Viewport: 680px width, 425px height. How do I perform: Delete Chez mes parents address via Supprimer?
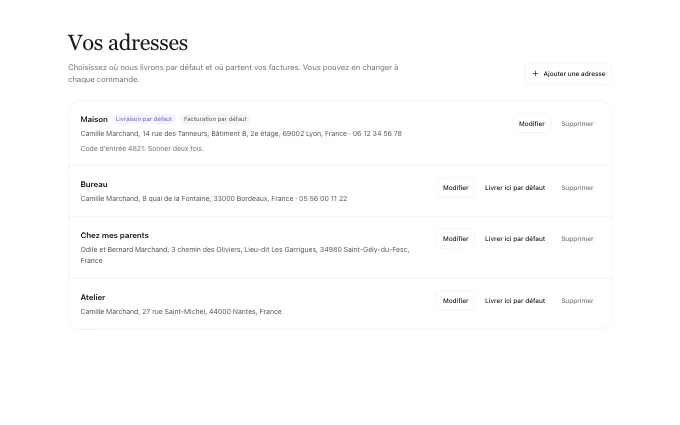pyautogui.click(x=577, y=239)
